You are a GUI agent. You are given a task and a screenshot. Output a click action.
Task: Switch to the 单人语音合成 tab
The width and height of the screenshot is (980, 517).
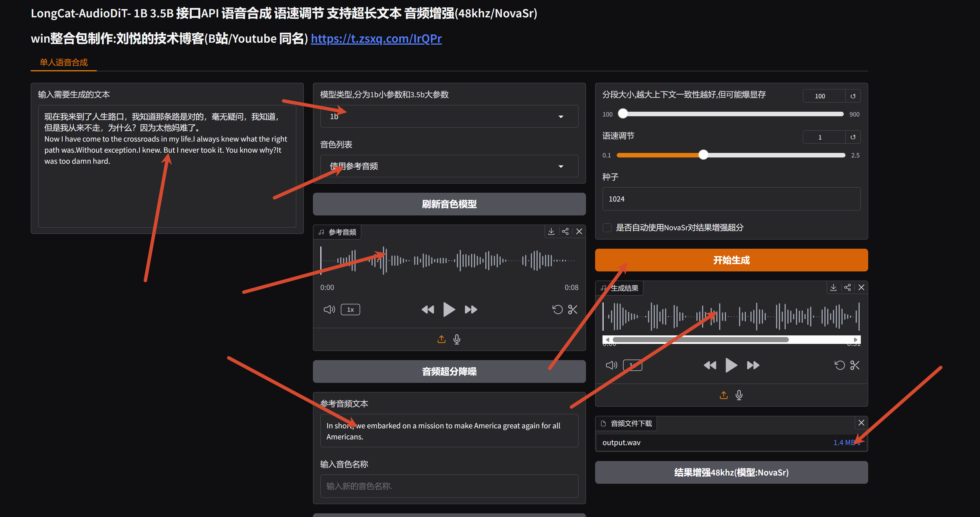(63, 62)
